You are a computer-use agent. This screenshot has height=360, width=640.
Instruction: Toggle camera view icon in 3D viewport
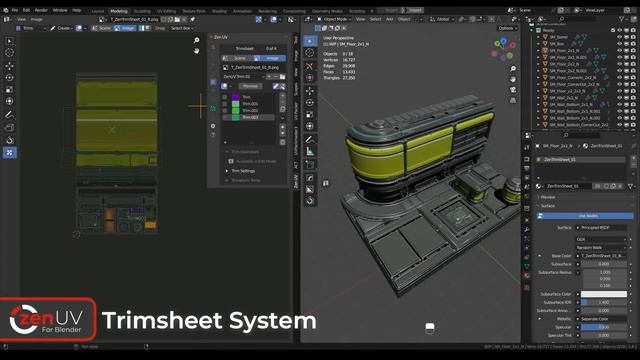coord(513,90)
